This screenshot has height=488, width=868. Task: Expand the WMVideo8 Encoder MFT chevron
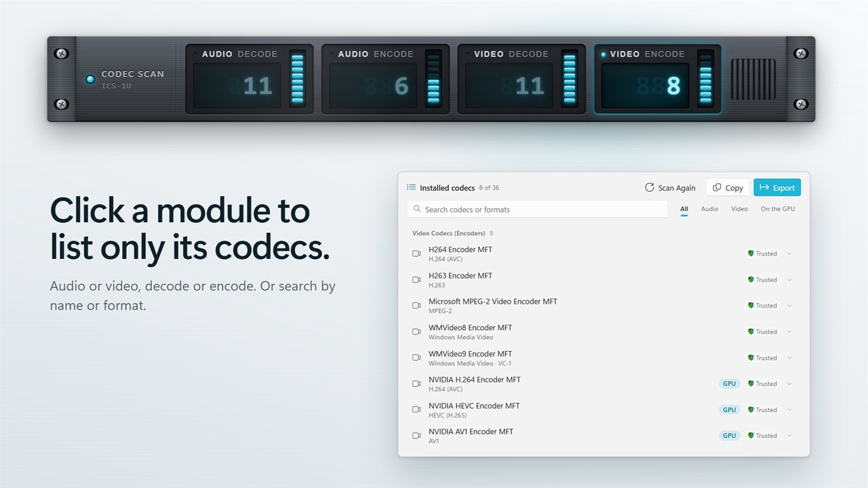[x=789, y=331]
